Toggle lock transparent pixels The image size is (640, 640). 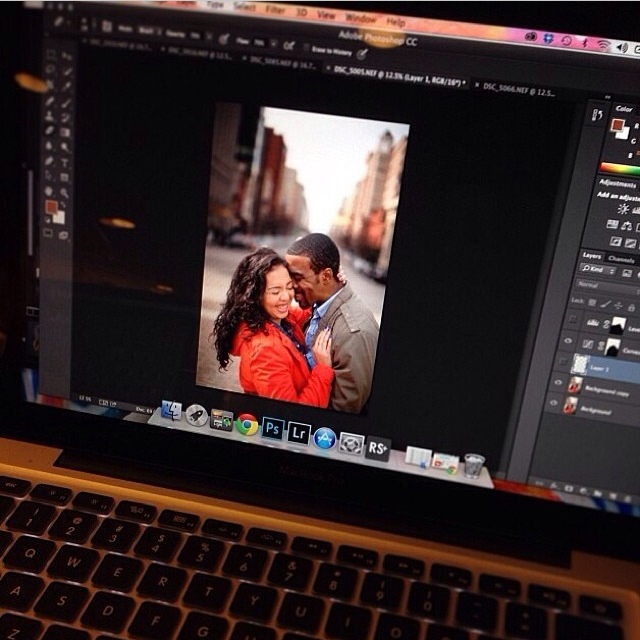592,302
